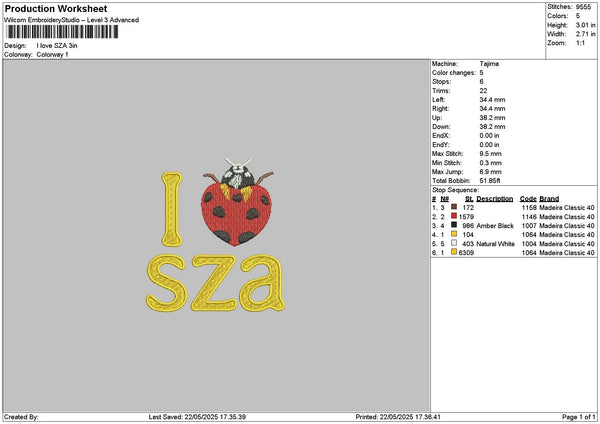This screenshot has width=600, height=424.
Task: Click the Description column header
Action: [494, 199]
